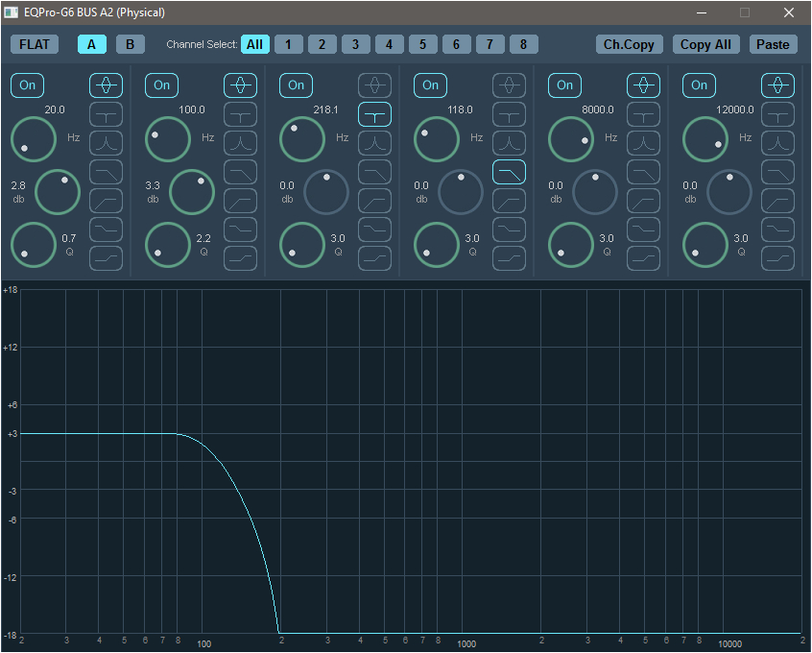Select channel 8 in Channel Select
Screen dimensions: 812x653
click(x=523, y=44)
